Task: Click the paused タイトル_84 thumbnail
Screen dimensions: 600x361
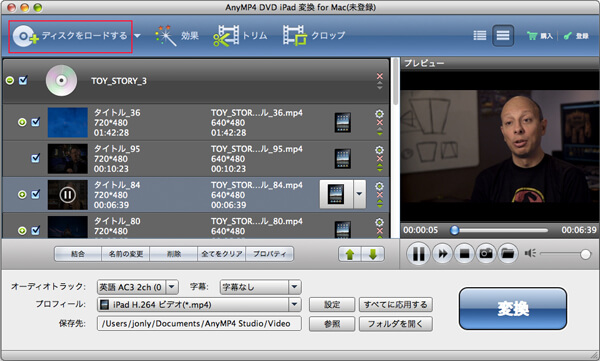Action: [67, 195]
